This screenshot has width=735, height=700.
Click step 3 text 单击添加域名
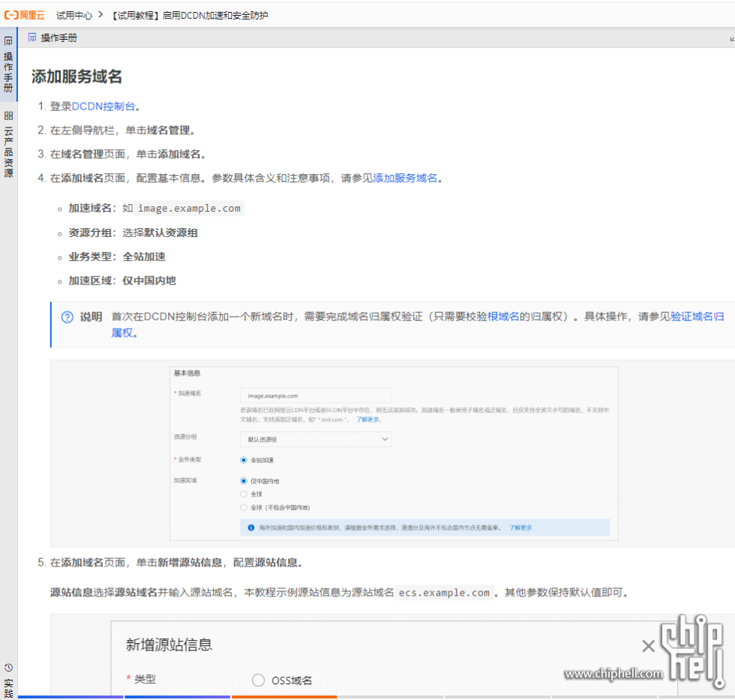point(170,155)
